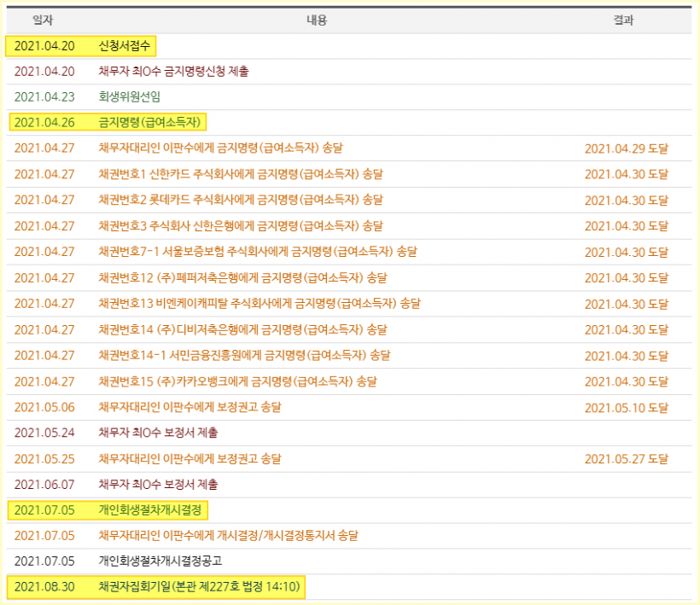700x605 pixels.
Task: Click the 2021.05.27 도달 result
Action: coord(627,459)
